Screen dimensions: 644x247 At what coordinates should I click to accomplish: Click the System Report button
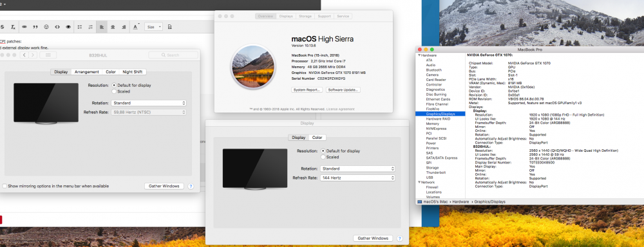(x=307, y=89)
